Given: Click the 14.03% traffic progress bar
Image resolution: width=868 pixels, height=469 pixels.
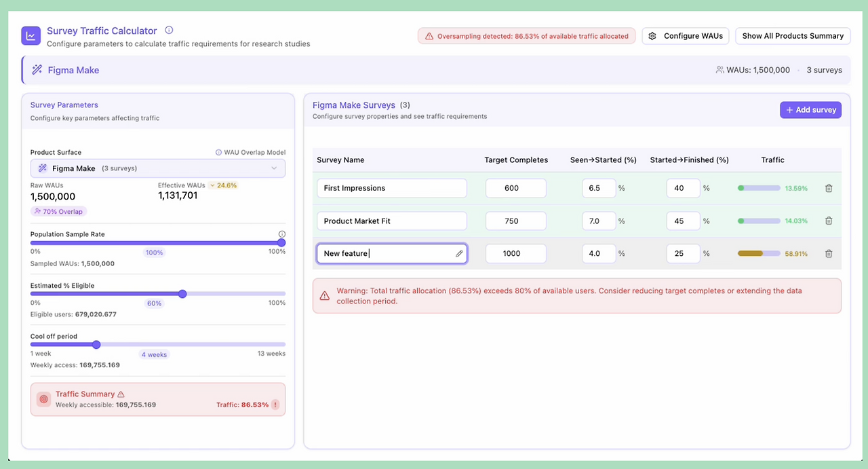Looking at the screenshot, I should point(759,221).
